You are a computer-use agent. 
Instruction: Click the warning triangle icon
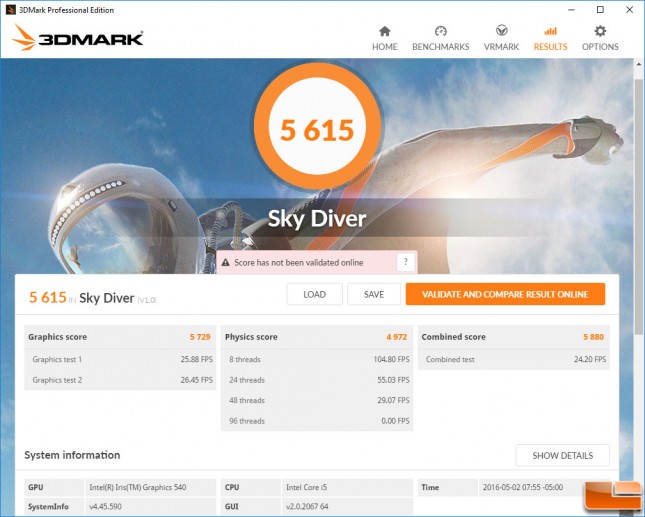225,262
